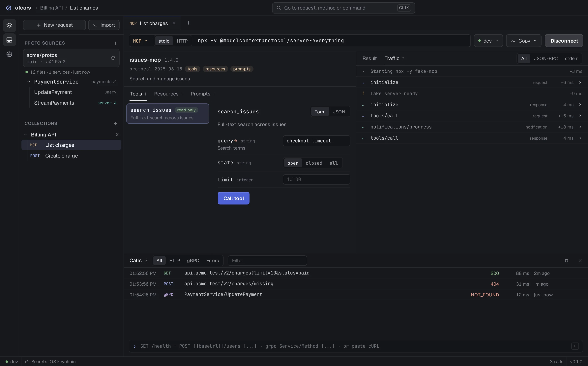The image size is (588, 366).
Task: Add a new collection
Action: click(x=116, y=124)
